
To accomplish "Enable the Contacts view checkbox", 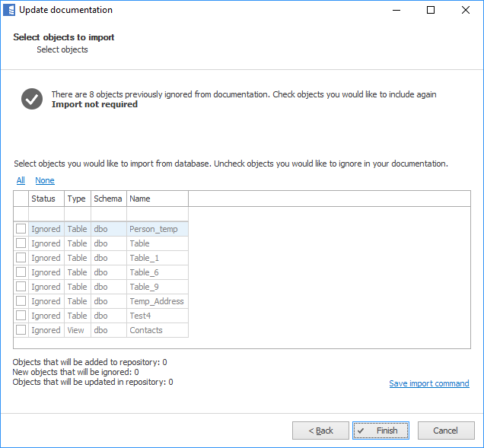I will (x=21, y=330).
